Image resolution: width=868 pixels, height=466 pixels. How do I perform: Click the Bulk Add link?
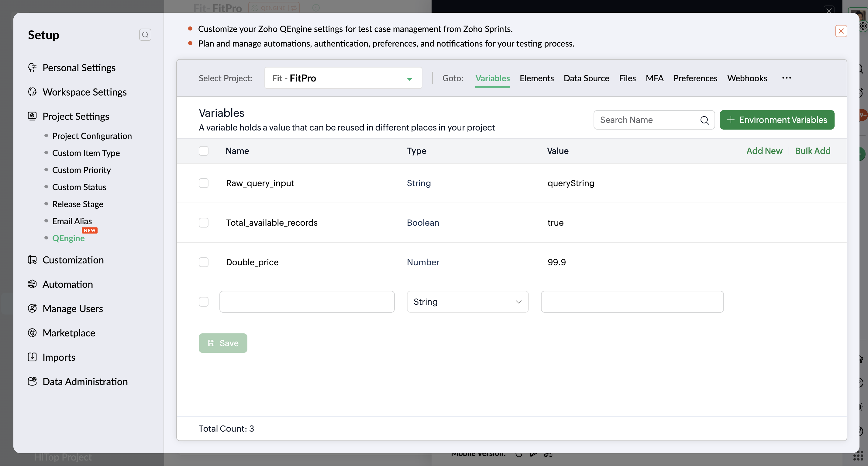click(x=812, y=151)
